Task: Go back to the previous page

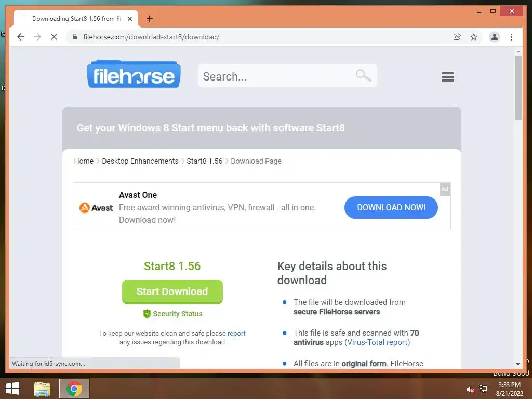Action: click(x=21, y=37)
